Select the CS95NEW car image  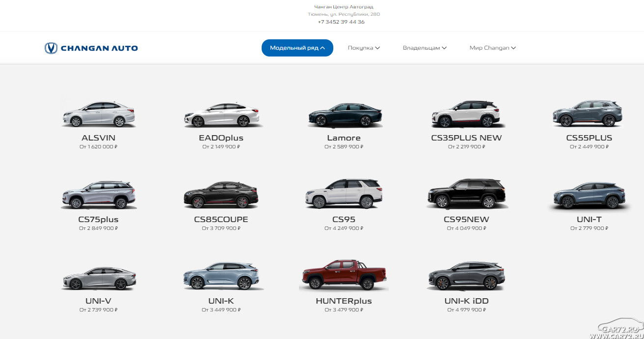(466, 194)
